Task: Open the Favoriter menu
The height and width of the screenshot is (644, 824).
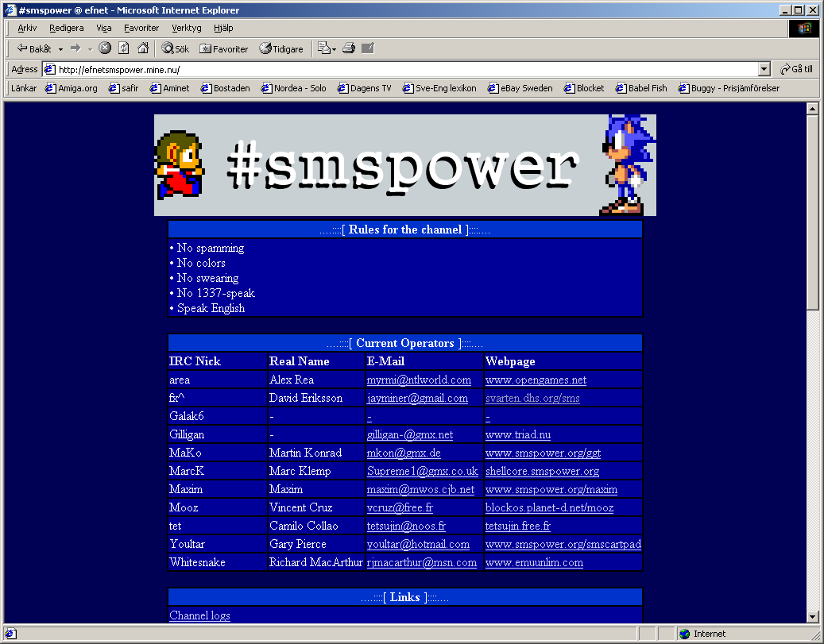Action: click(141, 28)
